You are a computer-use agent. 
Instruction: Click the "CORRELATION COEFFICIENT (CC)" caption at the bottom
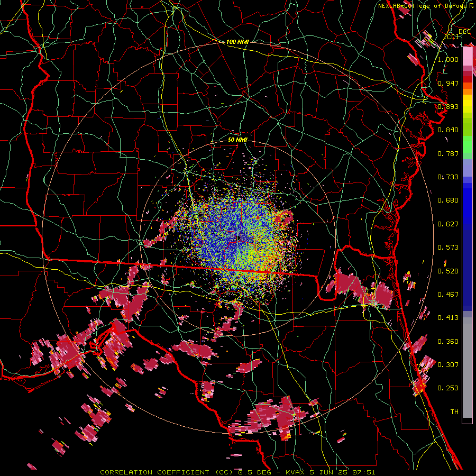pos(166,472)
